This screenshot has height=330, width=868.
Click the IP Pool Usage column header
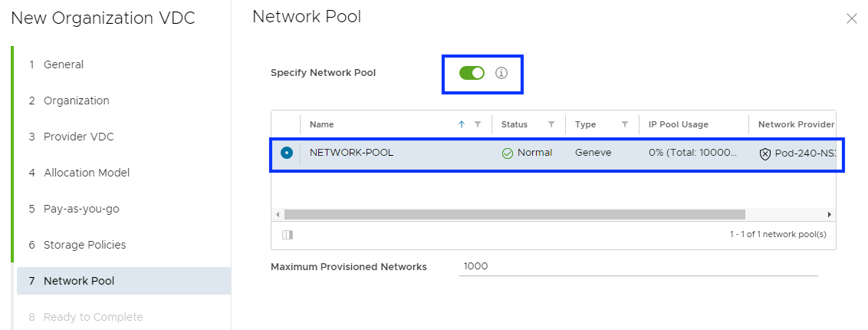[678, 124]
